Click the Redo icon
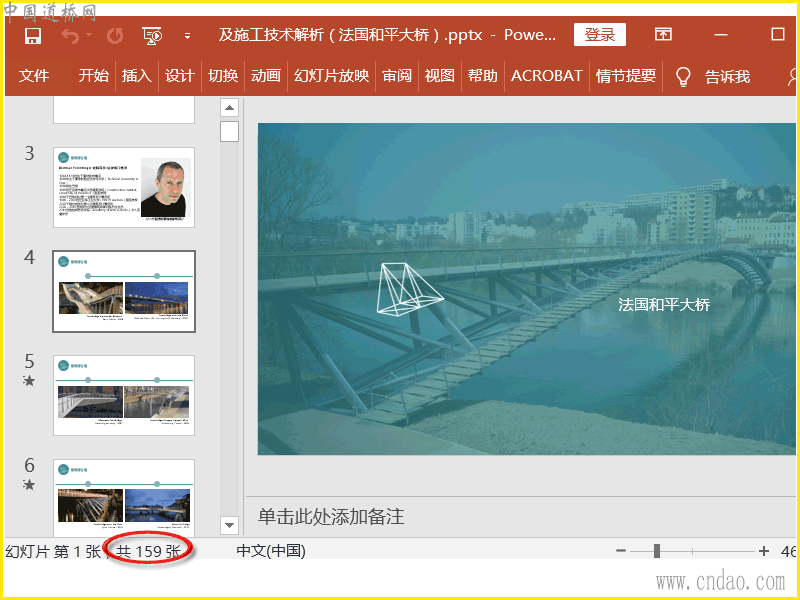The image size is (800, 600). tap(115, 36)
